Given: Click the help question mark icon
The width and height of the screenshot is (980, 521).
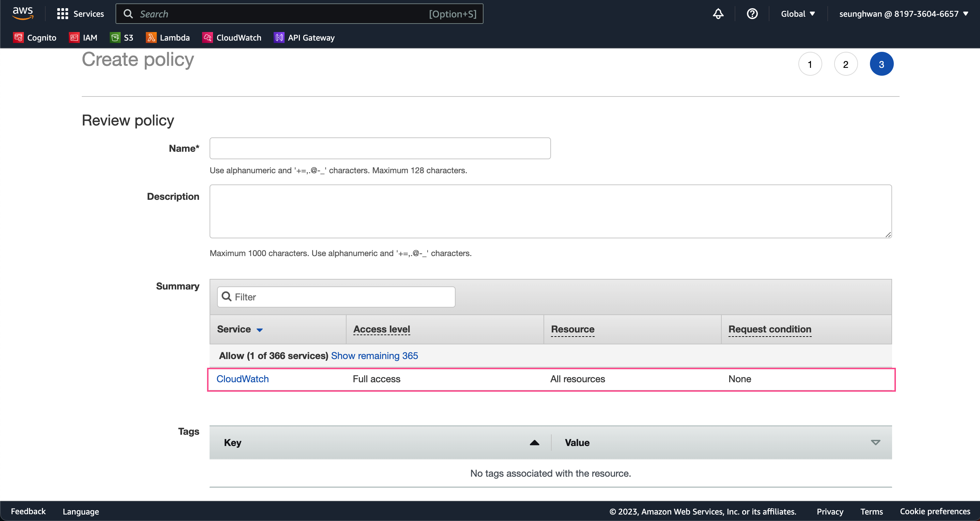Looking at the screenshot, I should click(x=752, y=14).
